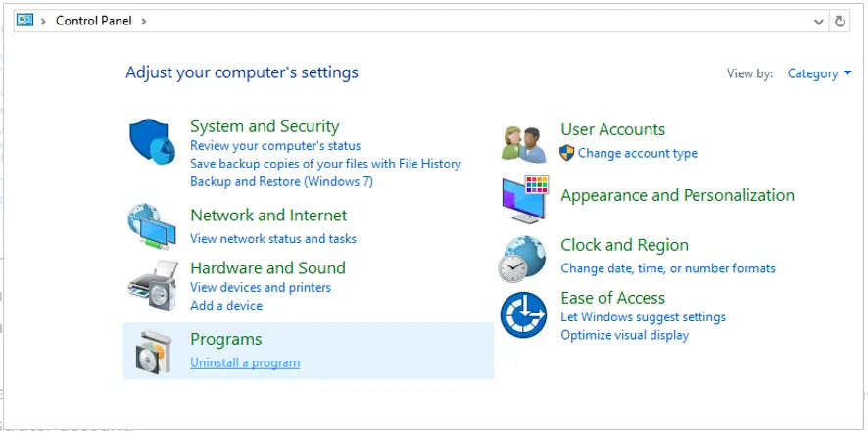Click the Hardware and Sound printer icon

tap(153, 286)
